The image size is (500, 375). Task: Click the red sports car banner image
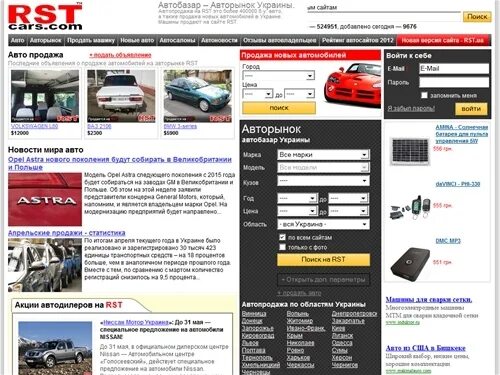(x=352, y=85)
